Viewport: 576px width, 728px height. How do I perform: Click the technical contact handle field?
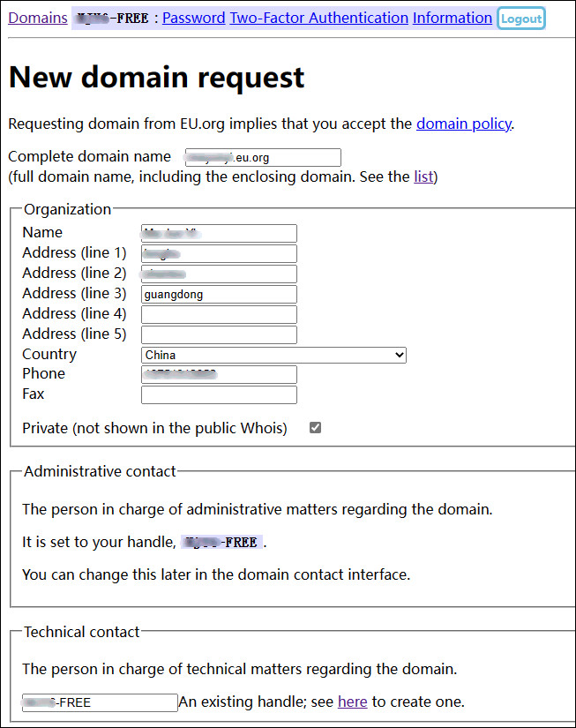[x=100, y=702]
